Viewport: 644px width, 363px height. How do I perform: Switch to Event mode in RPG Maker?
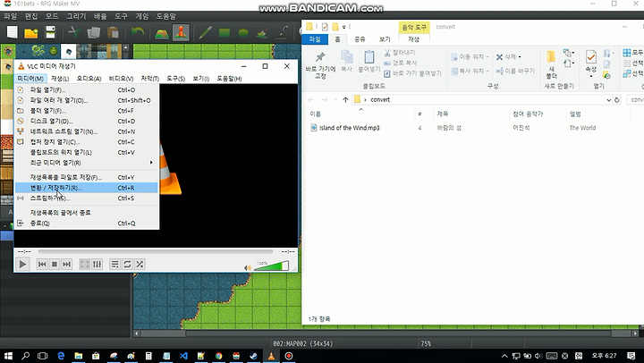[181, 32]
